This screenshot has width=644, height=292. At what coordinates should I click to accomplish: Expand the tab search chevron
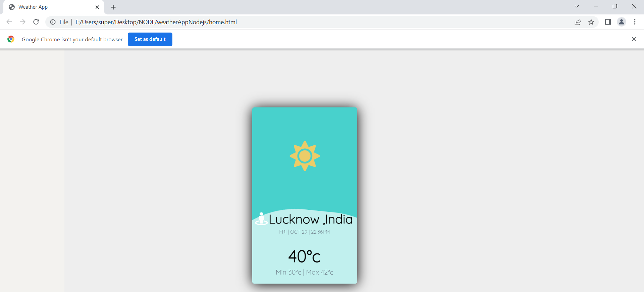click(x=577, y=6)
